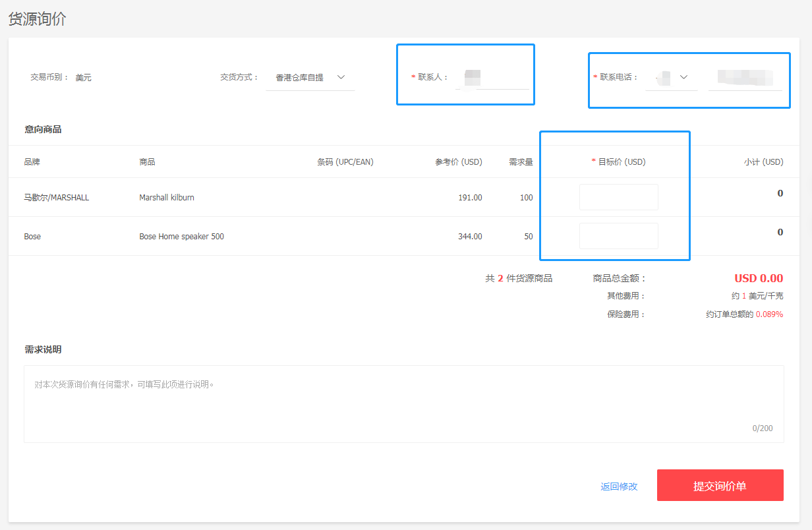This screenshot has width=812, height=530.
Task: Click the 货源询价 page title
Action: pos(38,19)
